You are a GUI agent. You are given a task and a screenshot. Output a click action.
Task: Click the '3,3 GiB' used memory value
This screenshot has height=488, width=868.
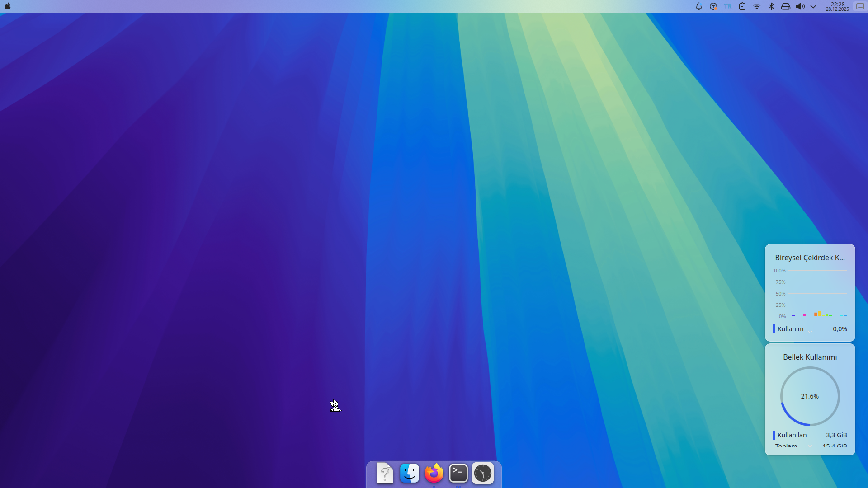coord(836,435)
